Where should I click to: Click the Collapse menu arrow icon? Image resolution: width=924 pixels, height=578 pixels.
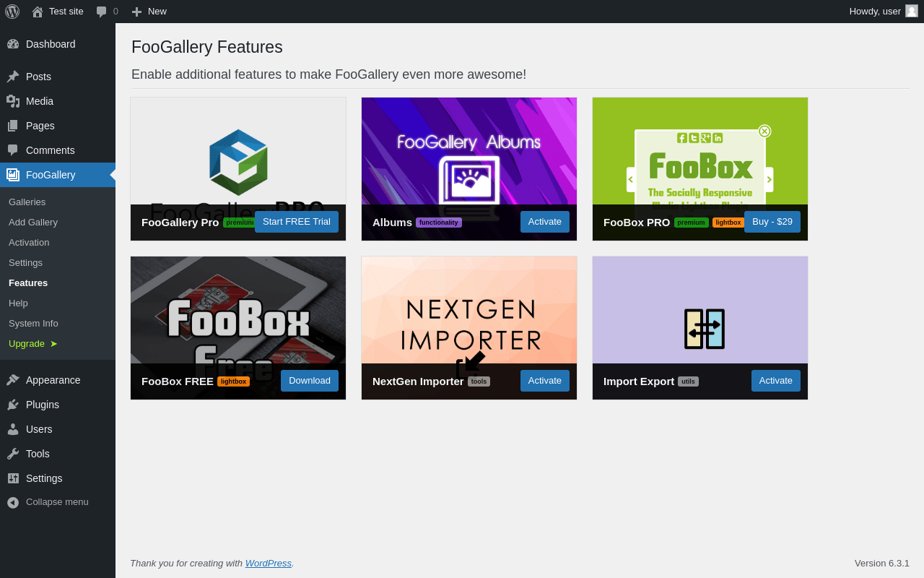13,502
